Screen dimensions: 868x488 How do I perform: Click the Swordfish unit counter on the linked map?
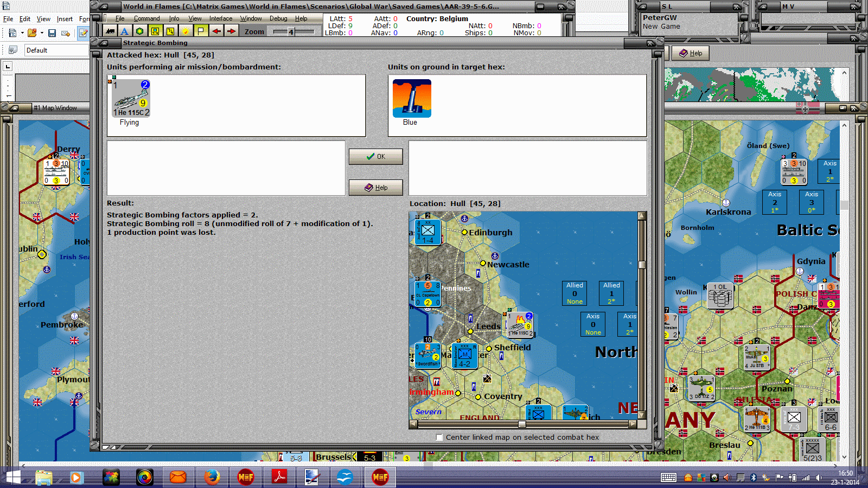click(x=427, y=356)
